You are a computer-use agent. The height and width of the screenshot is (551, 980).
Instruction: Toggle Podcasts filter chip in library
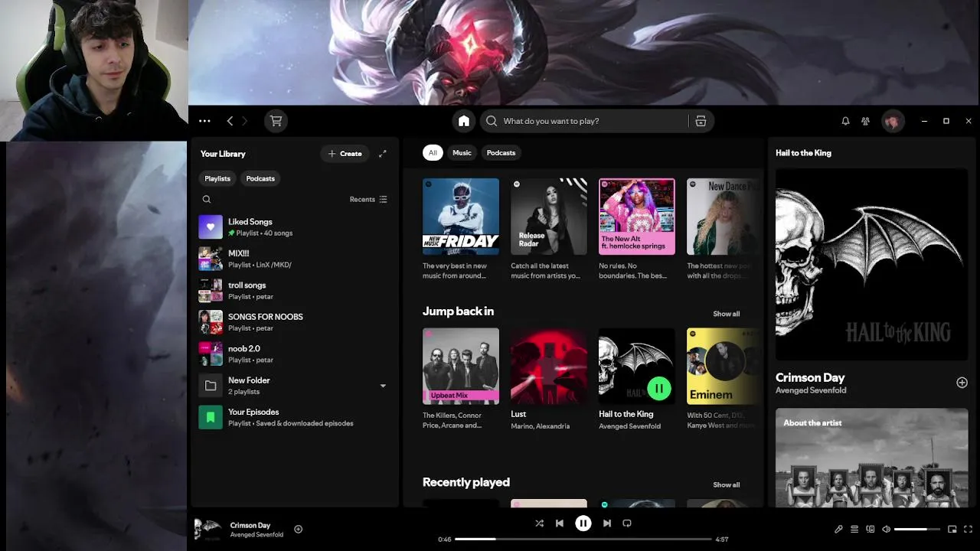260,178
